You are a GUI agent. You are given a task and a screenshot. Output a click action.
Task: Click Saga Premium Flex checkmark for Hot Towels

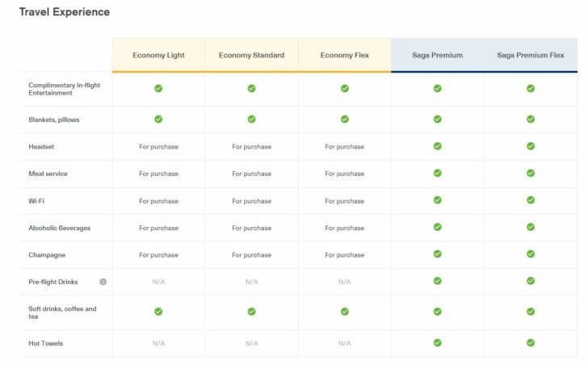coord(531,343)
